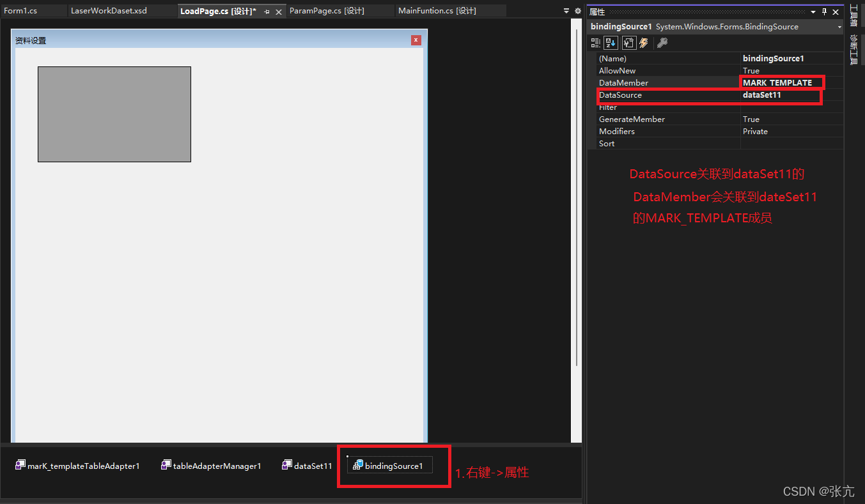865x504 pixels.
Task: Open the LaserWorkDaset.xsd tab
Action: click(x=109, y=11)
